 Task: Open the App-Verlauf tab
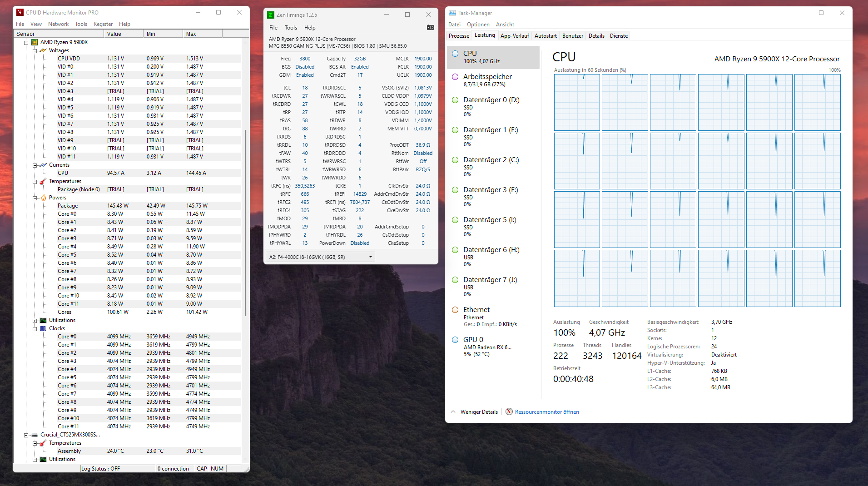click(x=515, y=36)
